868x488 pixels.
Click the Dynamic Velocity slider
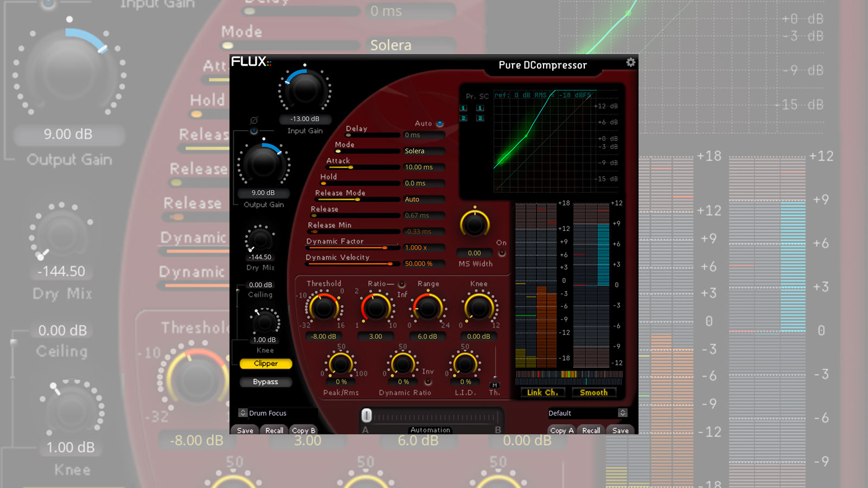click(353, 264)
